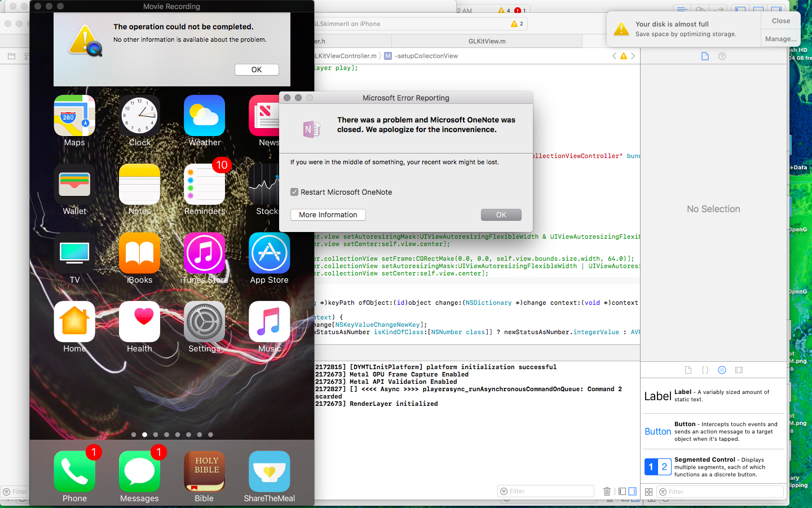This screenshot has width=812, height=508.
Task: Open the App Store icon
Action: point(270,253)
